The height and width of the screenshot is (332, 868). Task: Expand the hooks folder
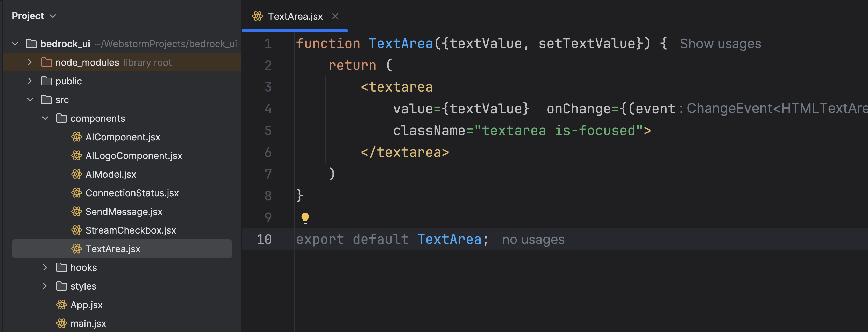coord(45,267)
